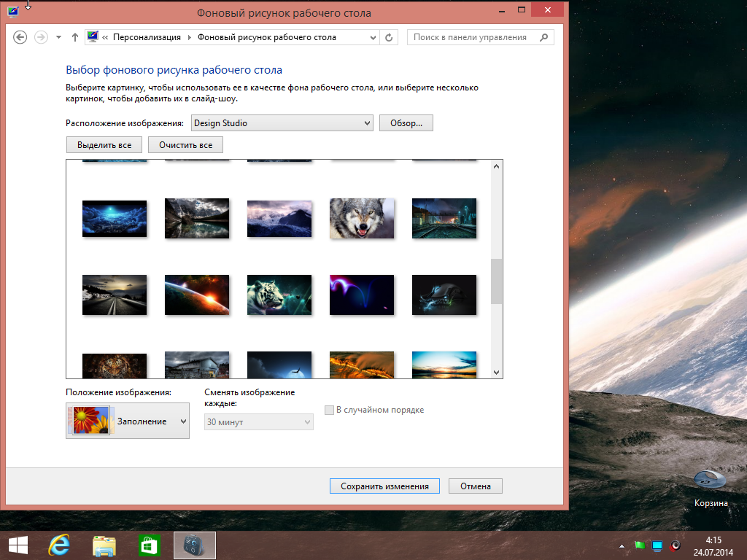Open Windows Store from taskbar
747x560 pixels.
[x=149, y=545]
